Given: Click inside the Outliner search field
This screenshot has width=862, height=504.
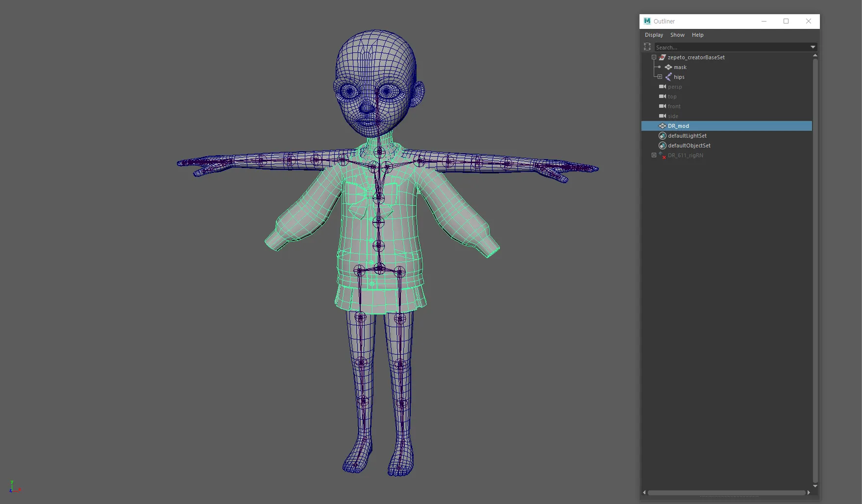Looking at the screenshot, I should click(732, 47).
